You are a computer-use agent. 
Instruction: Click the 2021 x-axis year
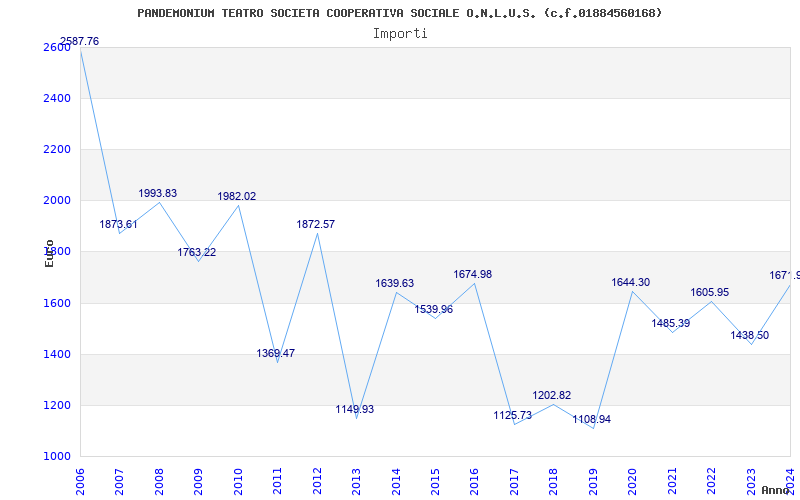(x=672, y=481)
